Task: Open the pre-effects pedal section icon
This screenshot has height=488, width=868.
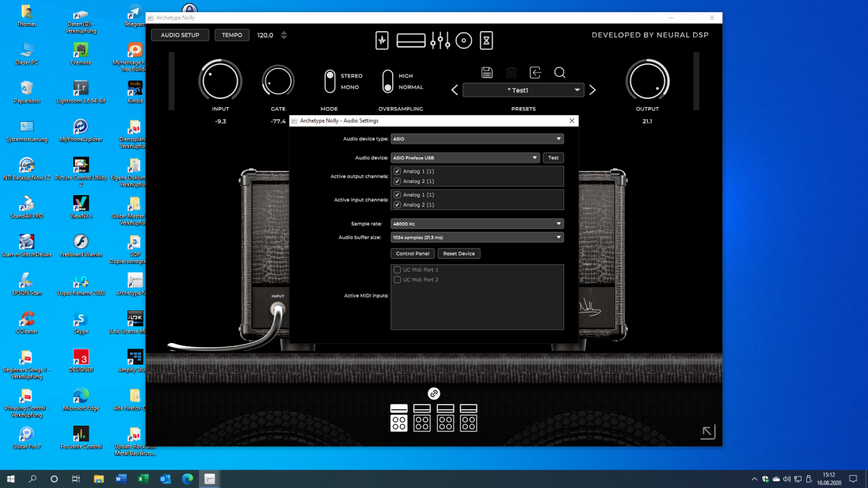Action: click(x=382, y=41)
